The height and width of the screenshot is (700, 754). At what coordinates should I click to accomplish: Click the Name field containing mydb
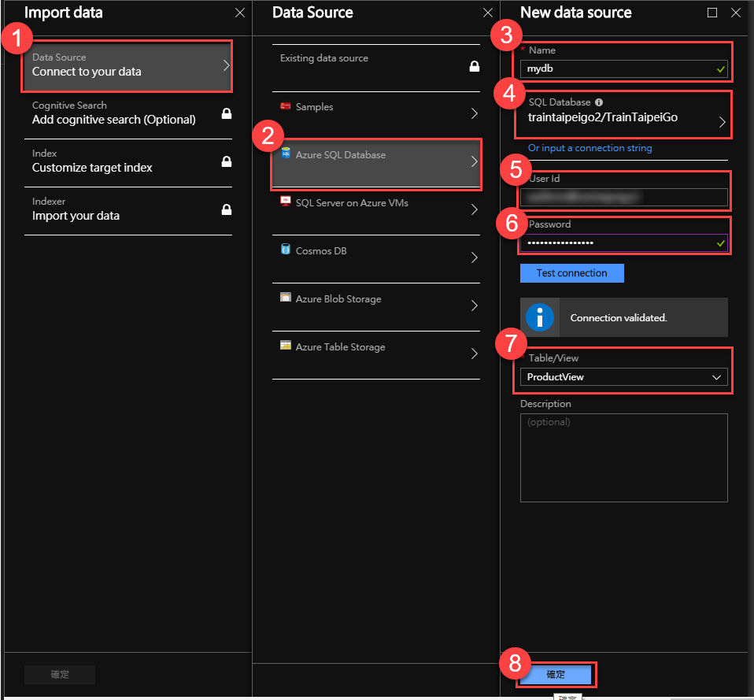point(623,69)
